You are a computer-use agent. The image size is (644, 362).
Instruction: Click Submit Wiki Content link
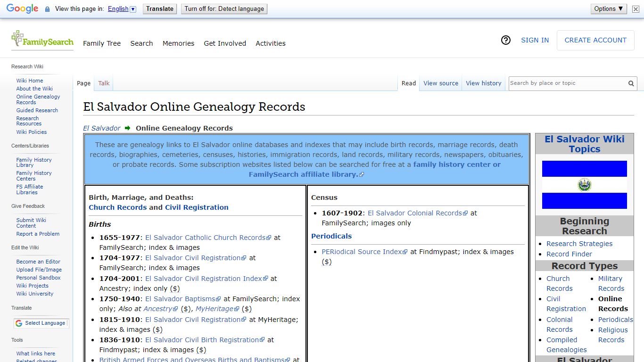point(31,223)
